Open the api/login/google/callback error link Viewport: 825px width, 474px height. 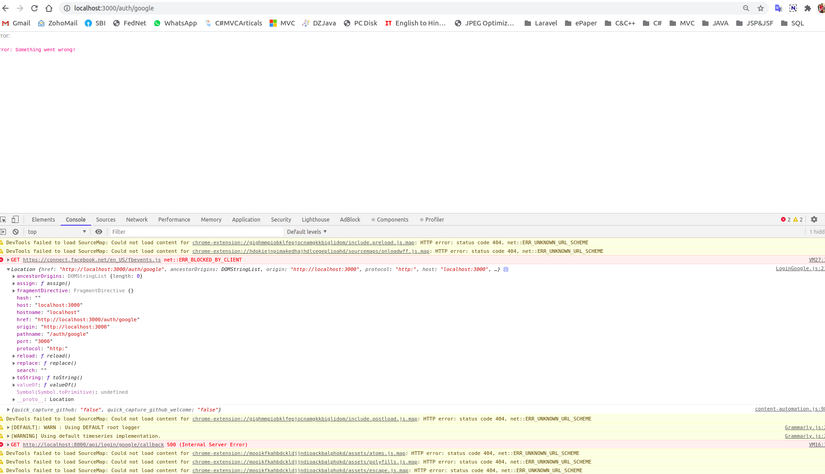(93, 445)
